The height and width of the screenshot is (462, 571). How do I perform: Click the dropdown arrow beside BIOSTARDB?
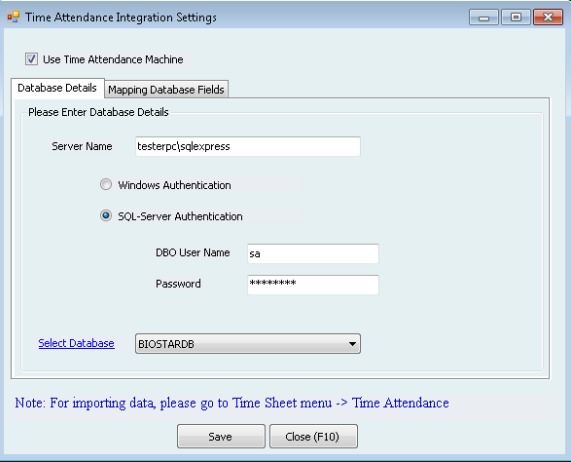click(x=352, y=344)
